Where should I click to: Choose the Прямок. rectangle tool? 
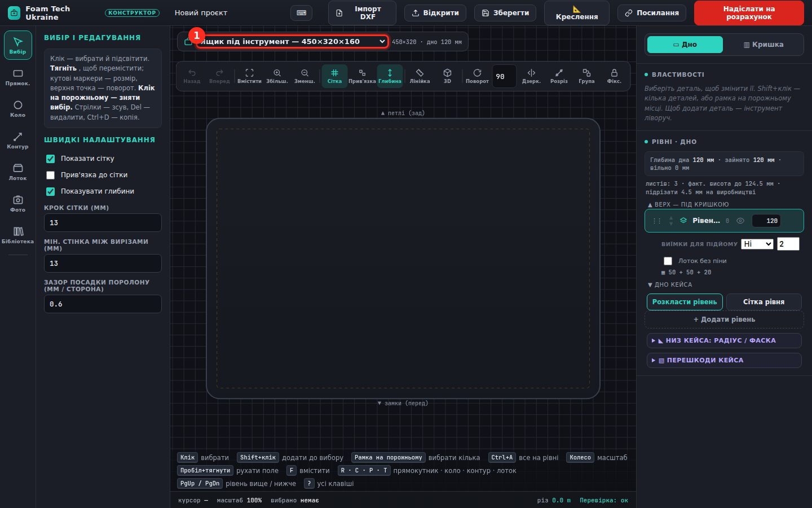pyautogui.click(x=17, y=77)
